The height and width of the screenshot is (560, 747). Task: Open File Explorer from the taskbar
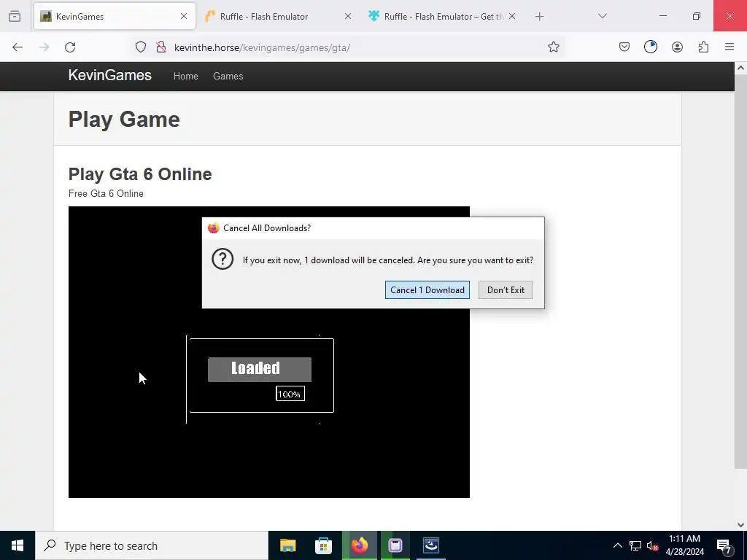tap(287, 545)
